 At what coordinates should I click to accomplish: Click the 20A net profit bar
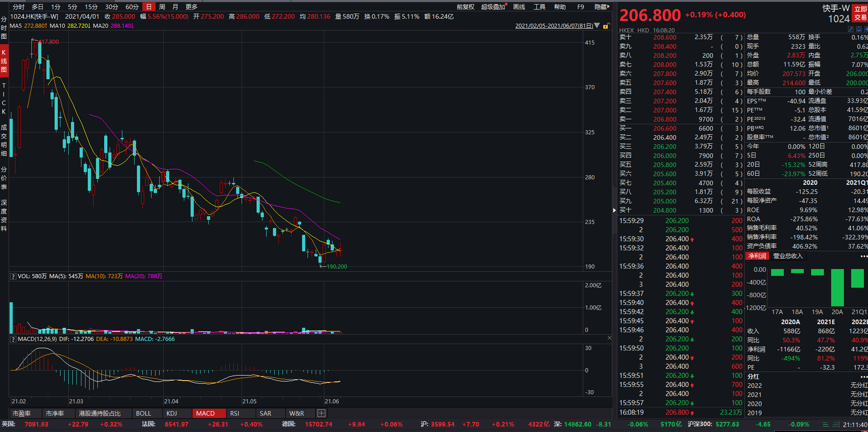[837, 288]
